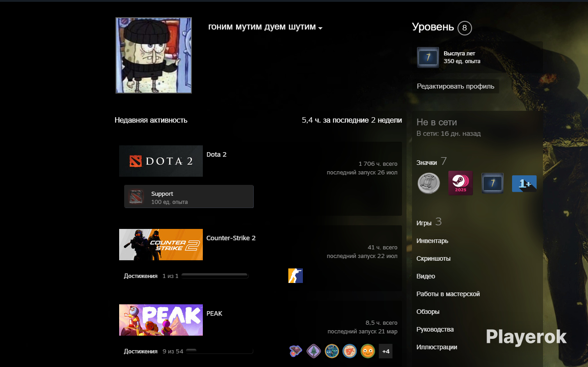Click the 1 706 ч. всего playtime
Image resolution: width=588 pixels, height=367 pixels.
pyautogui.click(x=378, y=164)
